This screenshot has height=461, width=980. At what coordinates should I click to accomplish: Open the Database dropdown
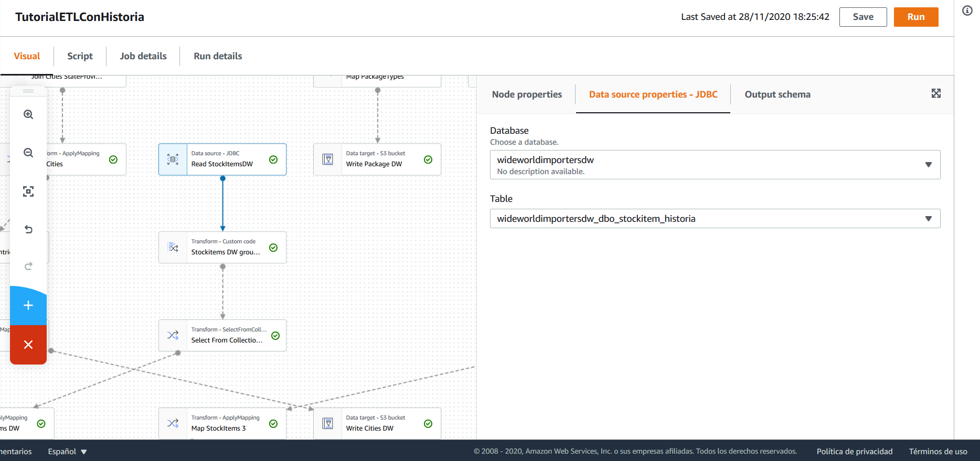(715, 165)
